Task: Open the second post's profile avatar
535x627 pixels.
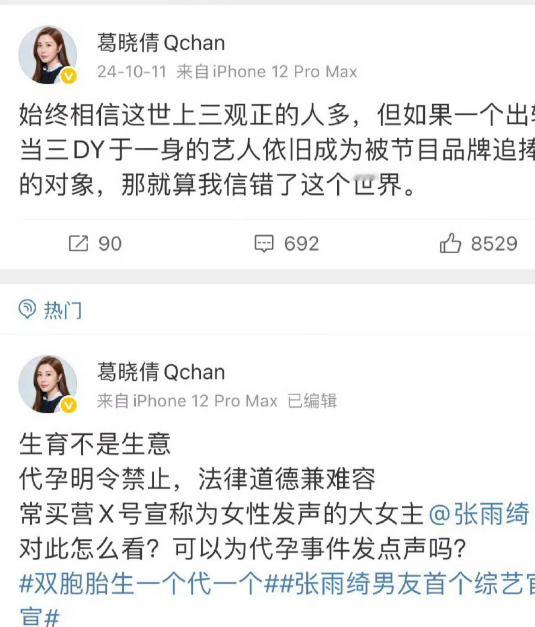Action: 48,384
